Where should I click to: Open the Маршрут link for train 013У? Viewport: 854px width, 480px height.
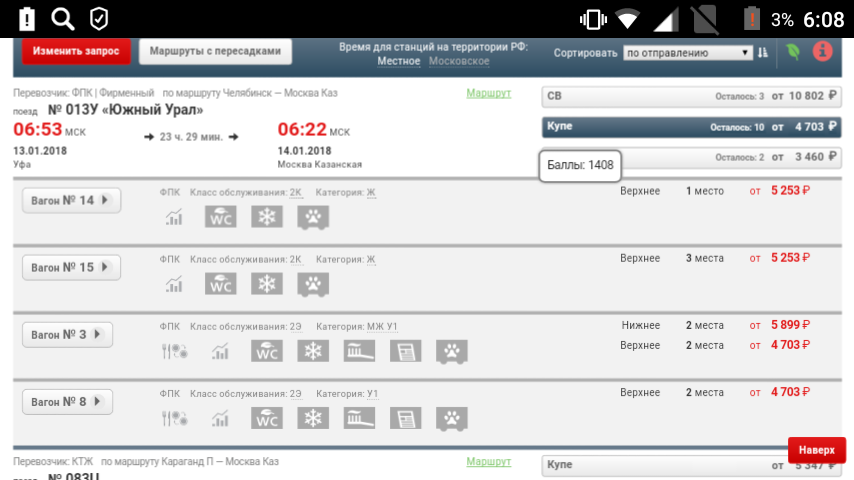[488, 93]
